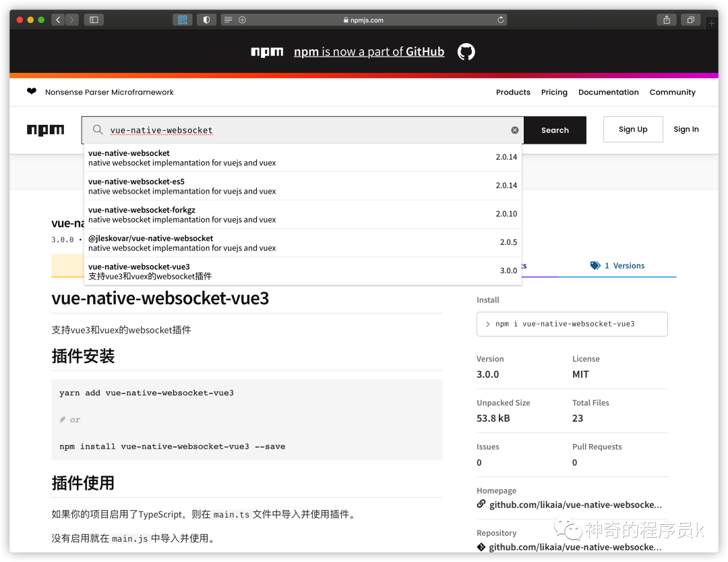
Task: Click the 插件使用 heading
Action: [x=83, y=483]
